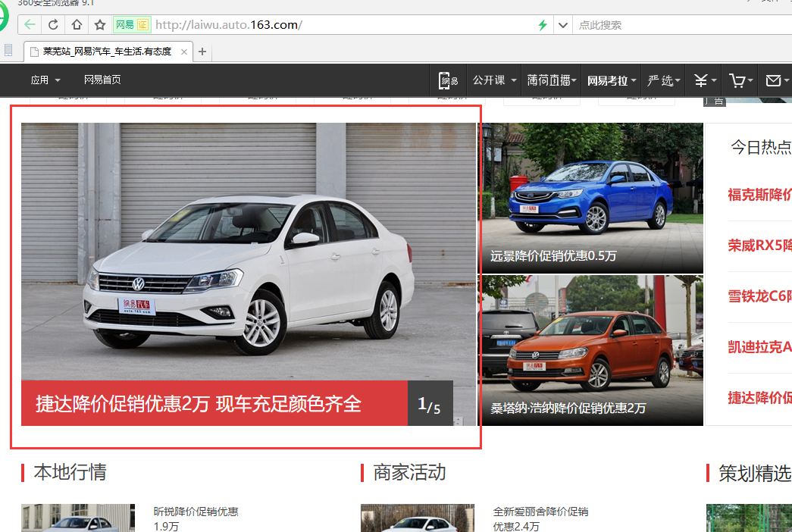Open the 福克斯降价 hot topic link
The image size is (792, 532).
759,195
